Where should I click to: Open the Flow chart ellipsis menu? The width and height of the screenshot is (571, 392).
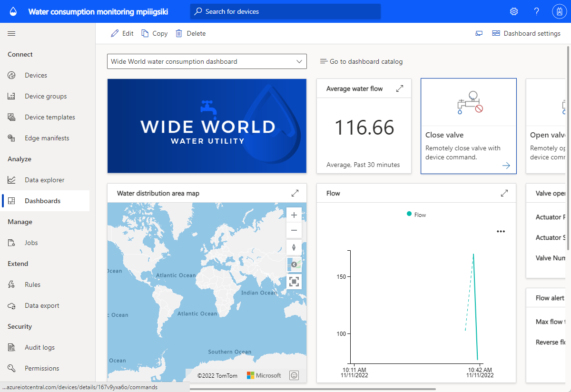(x=501, y=232)
